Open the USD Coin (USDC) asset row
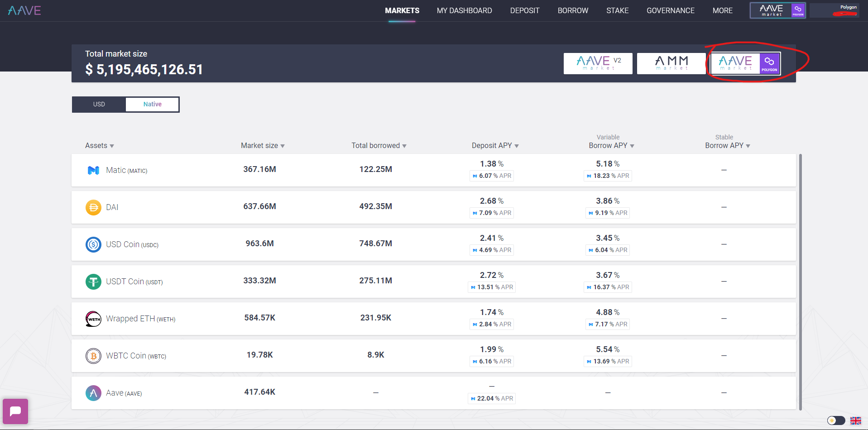This screenshot has width=868, height=430. [433, 244]
